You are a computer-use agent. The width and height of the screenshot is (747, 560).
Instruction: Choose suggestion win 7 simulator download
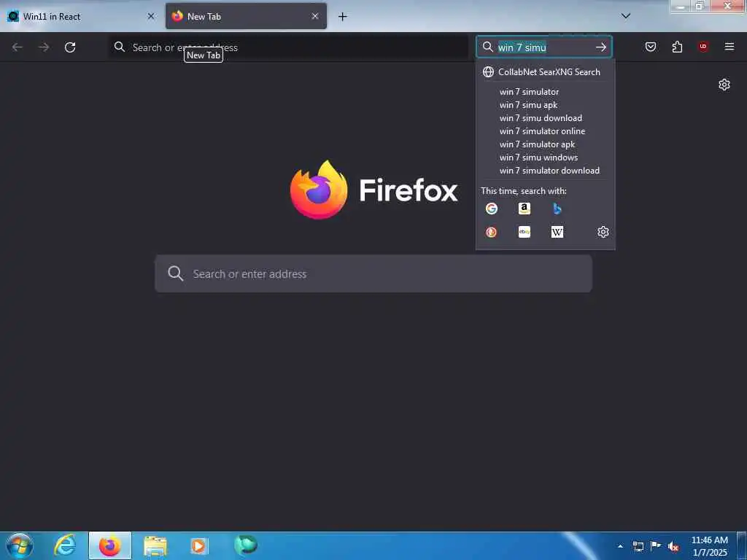(546, 171)
